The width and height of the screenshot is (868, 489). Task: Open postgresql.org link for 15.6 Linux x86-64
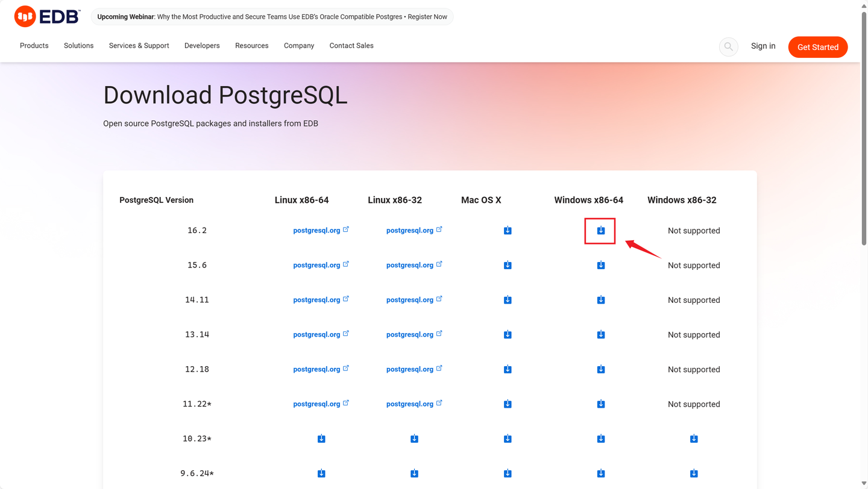321,265
